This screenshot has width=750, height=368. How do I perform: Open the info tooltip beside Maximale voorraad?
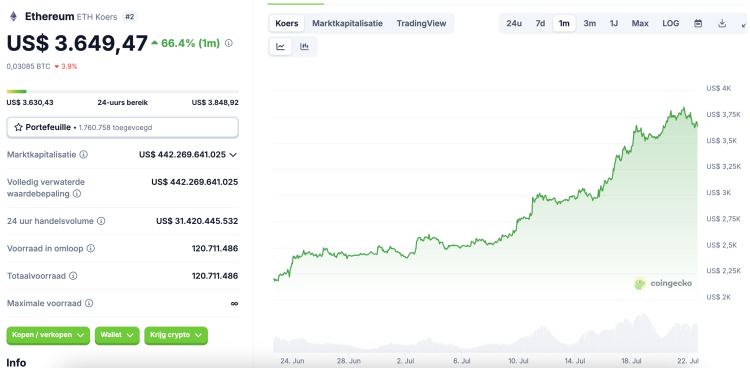pos(89,303)
